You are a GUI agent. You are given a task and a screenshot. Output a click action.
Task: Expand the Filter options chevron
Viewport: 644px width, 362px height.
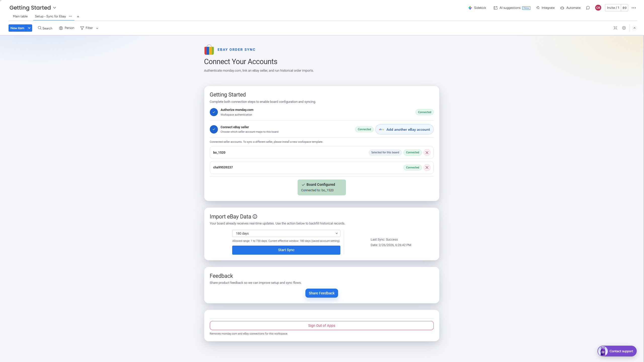tap(97, 28)
